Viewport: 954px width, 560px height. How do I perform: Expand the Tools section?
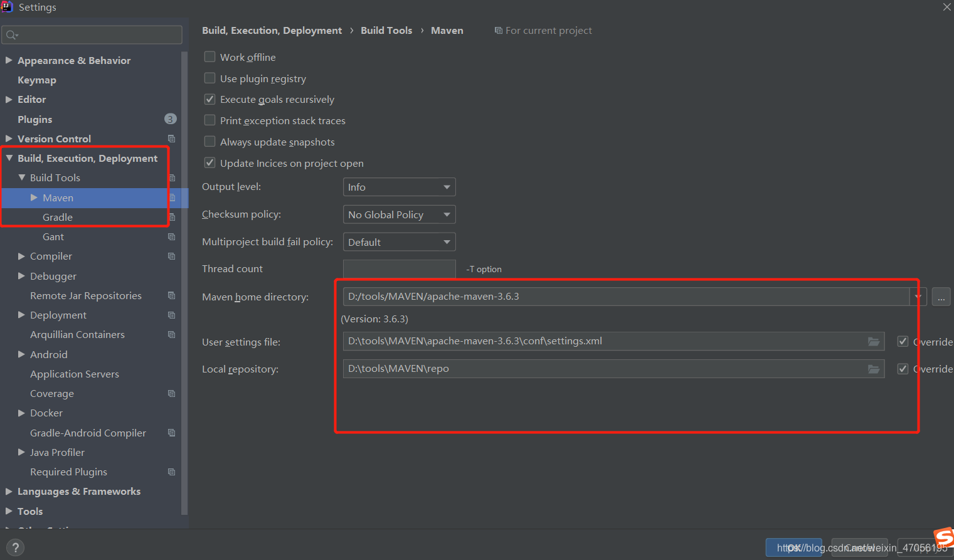coord(9,511)
